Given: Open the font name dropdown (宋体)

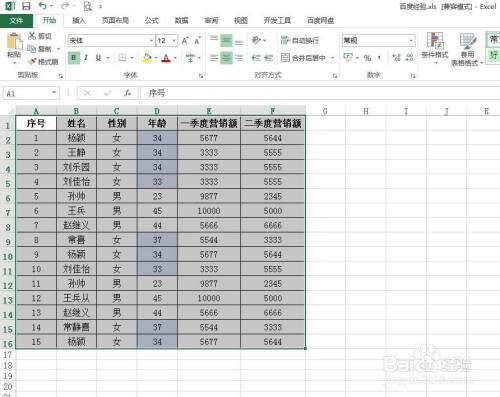Looking at the screenshot, I should pos(152,41).
